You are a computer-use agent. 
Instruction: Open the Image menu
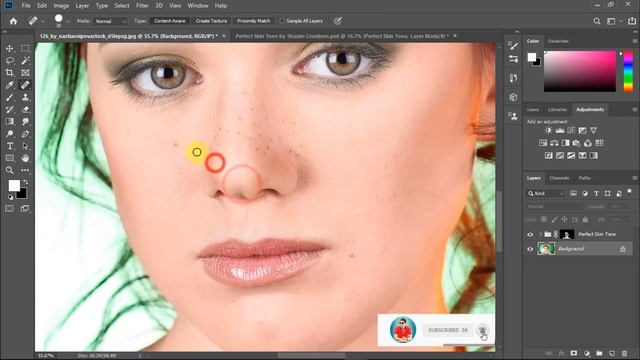tap(61, 6)
